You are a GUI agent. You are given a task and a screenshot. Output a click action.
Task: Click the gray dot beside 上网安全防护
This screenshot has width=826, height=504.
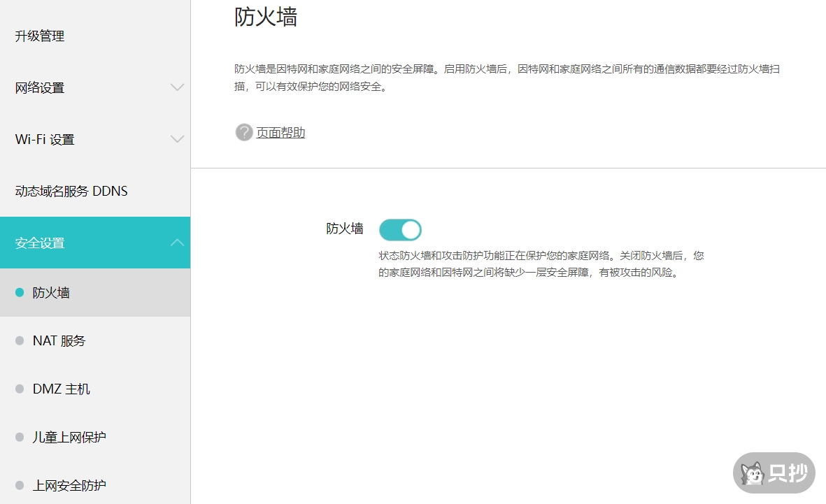20,484
